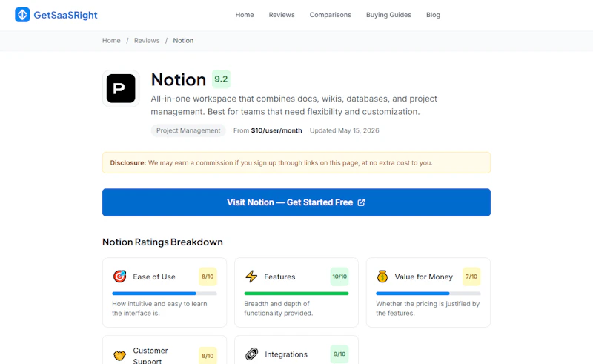Click the green Features progress bar

point(296,294)
